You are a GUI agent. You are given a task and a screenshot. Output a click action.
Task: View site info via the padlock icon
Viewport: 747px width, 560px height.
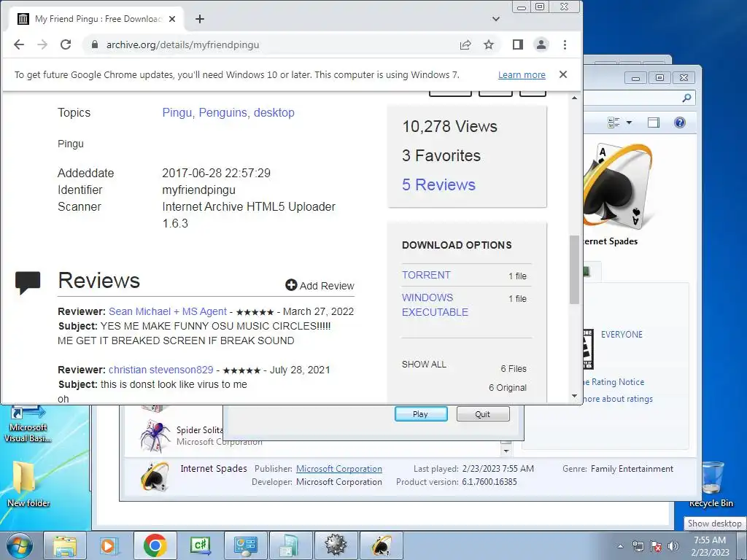(95, 44)
